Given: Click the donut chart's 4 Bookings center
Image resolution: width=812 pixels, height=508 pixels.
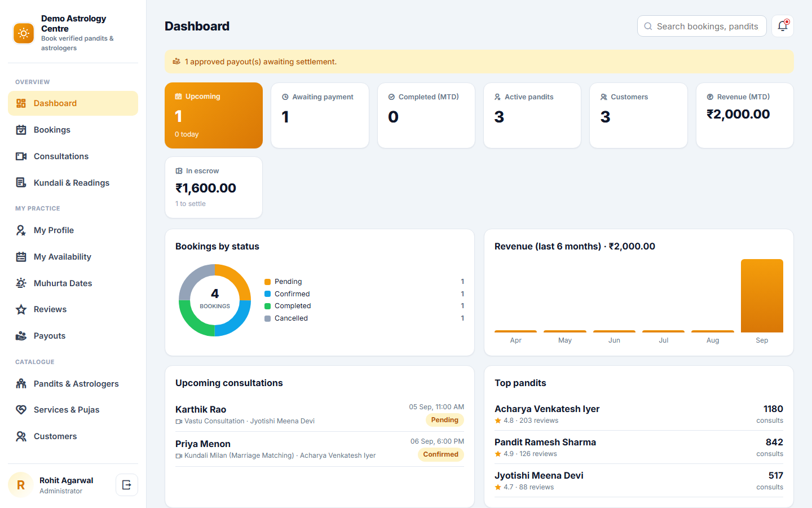Looking at the screenshot, I should 215,299.
